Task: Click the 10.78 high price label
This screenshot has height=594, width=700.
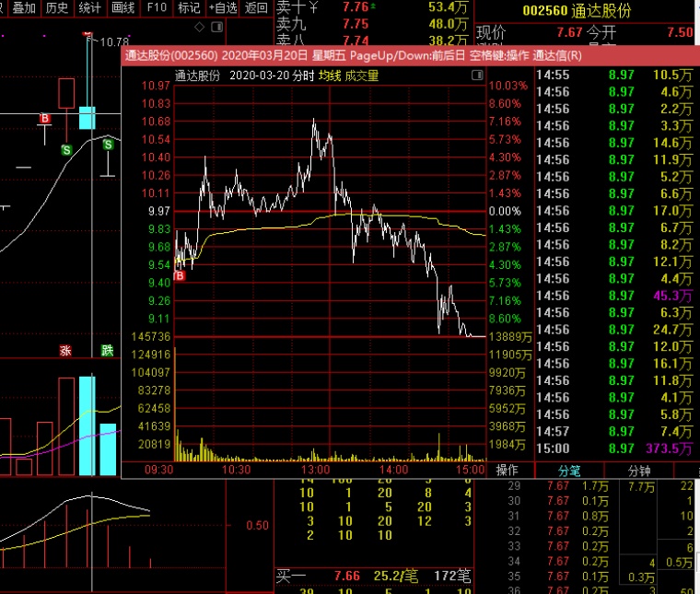Action: point(114,42)
